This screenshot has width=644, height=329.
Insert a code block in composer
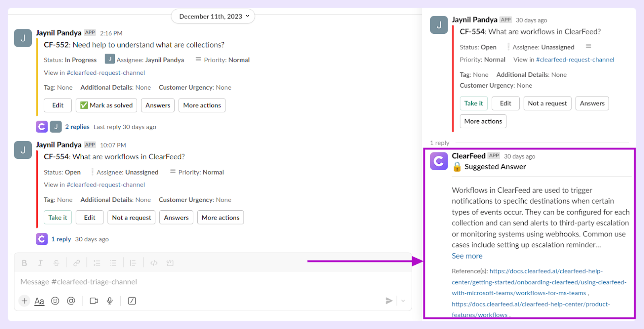click(170, 263)
